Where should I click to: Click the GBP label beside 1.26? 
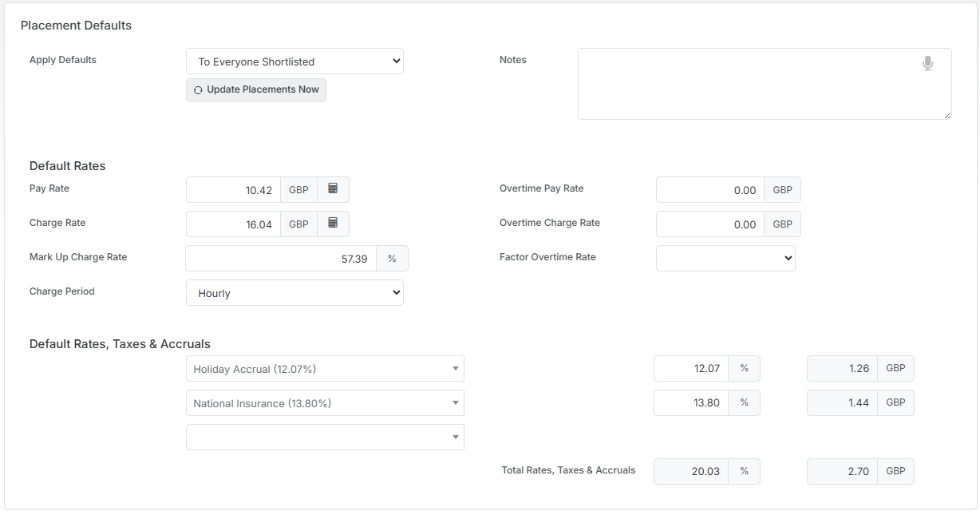pyautogui.click(x=896, y=368)
